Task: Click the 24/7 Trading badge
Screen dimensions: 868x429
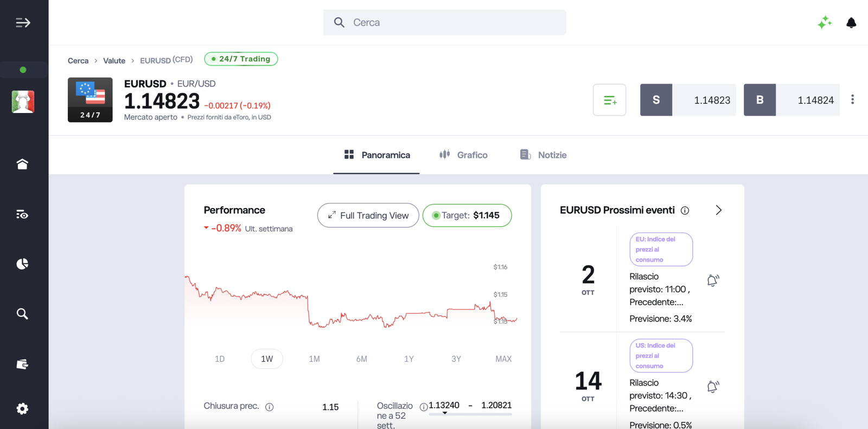Action: [241, 59]
